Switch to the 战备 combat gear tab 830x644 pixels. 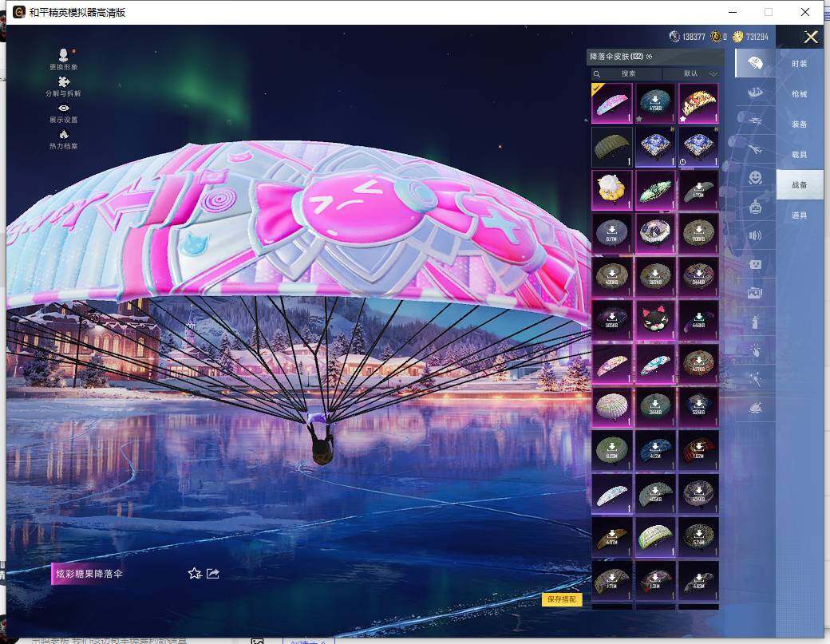800,184
